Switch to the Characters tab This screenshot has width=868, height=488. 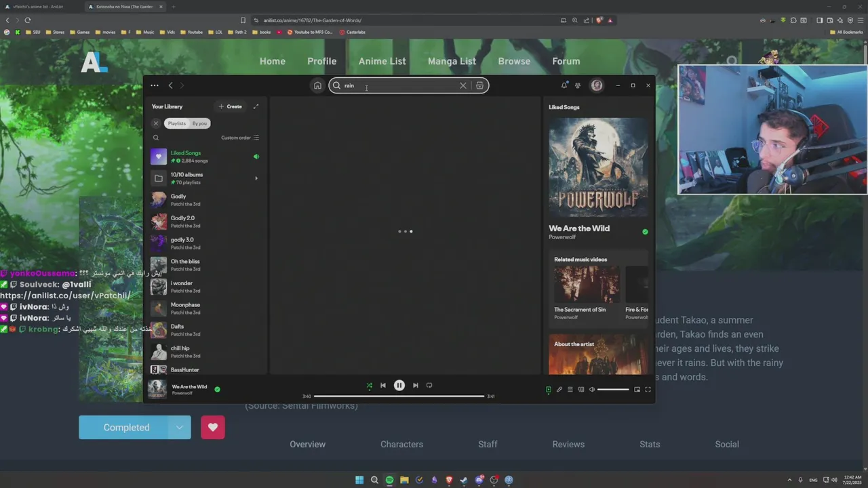click(401, 444)
